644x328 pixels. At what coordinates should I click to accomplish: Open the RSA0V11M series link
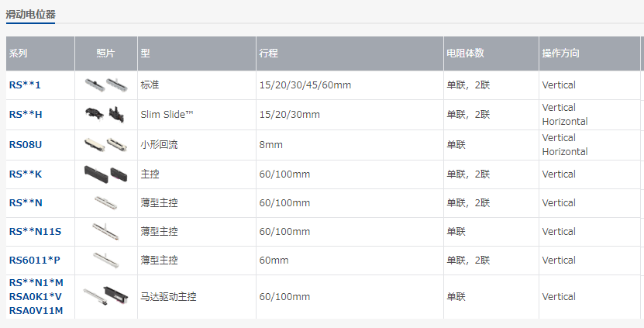pyautogui.click(x=36, y=311)
